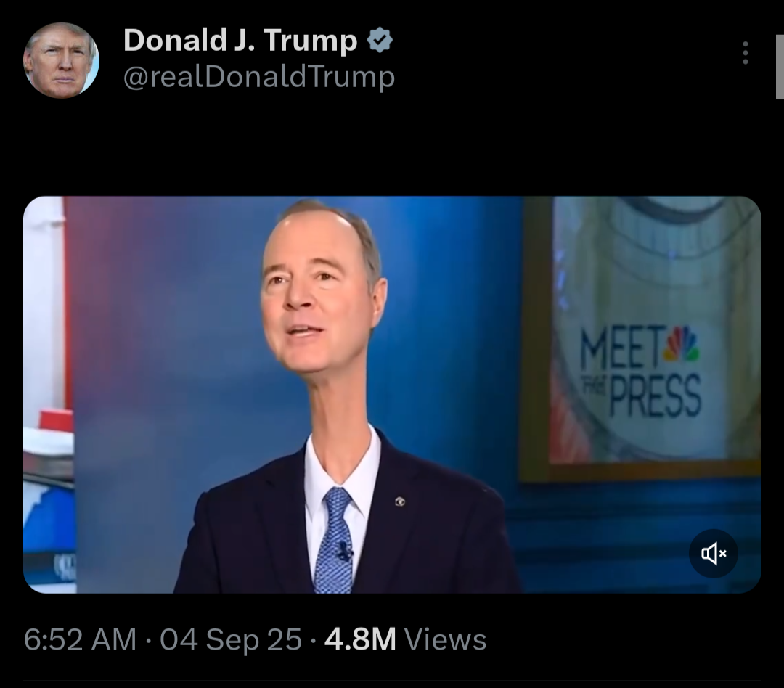Click the word Views beside 4.8M

point(445,640)
